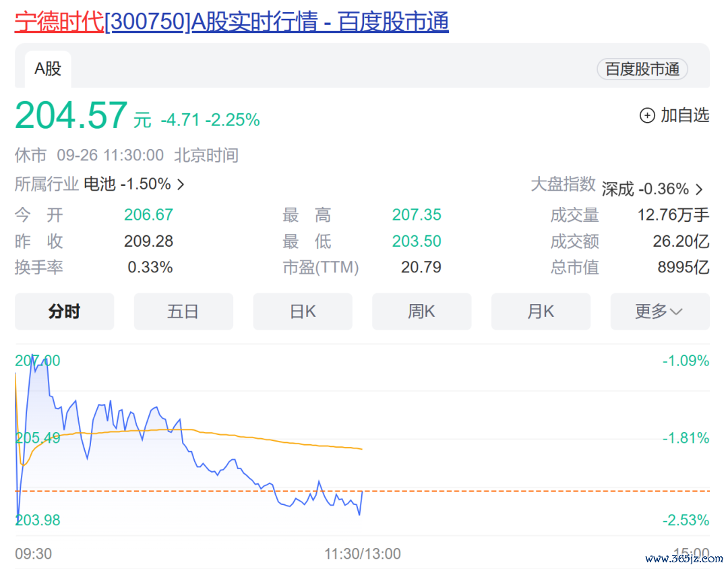
Task: Click the -2.53% chart axis label
Action: 686,520
